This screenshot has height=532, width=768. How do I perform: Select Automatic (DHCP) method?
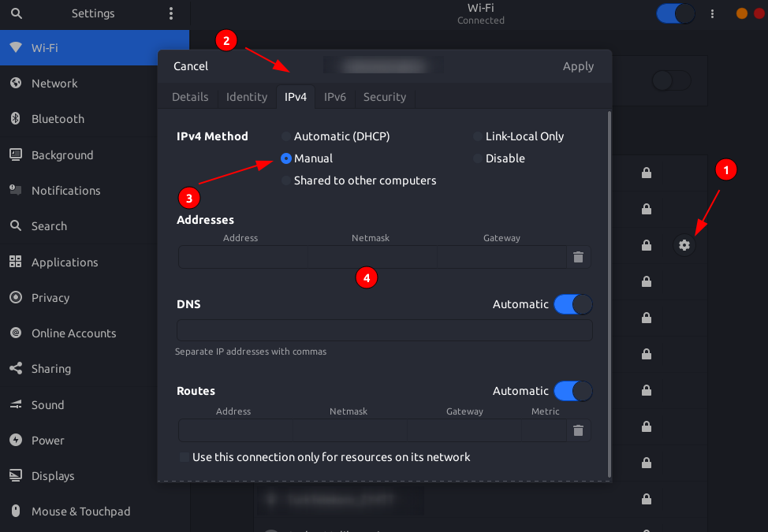pyautogui.click(x=336, y=136)
